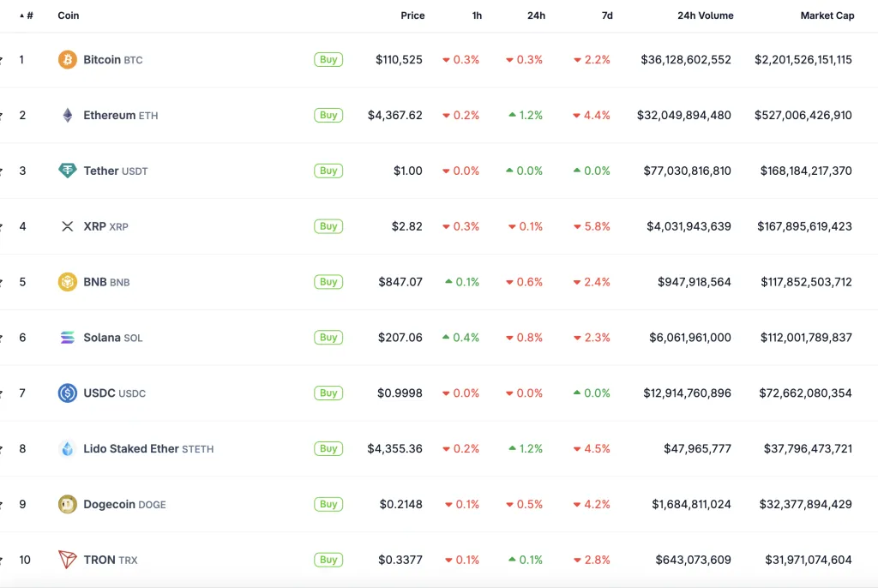
Task: Click the Tether USDT logo icon
Action: coord(67,171)
